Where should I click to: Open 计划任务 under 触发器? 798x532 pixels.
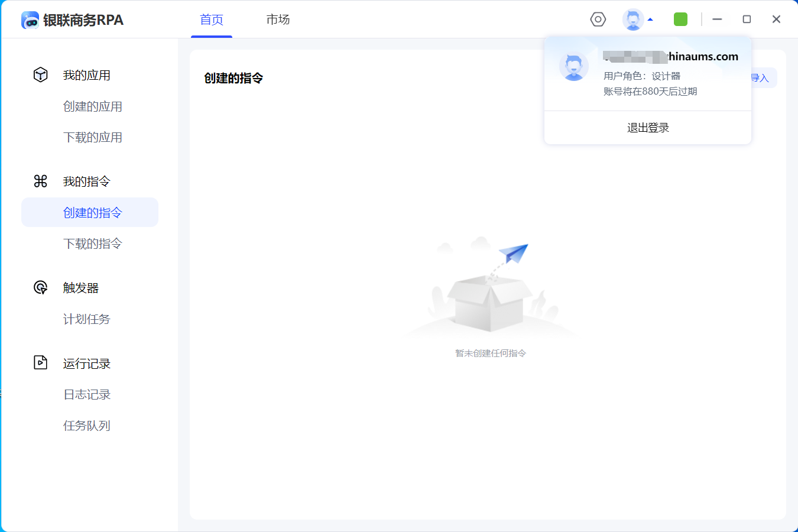coord(87,319)
